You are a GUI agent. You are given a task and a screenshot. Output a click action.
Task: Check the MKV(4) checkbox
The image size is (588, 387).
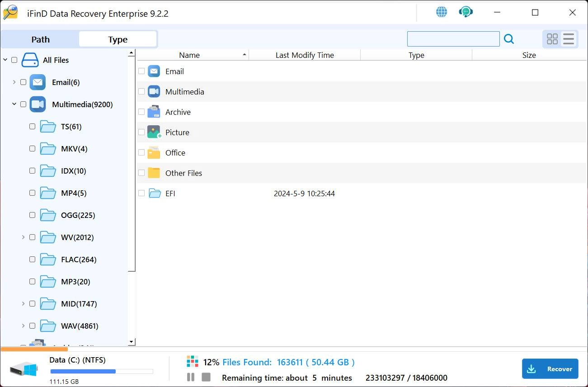[32, 149]
